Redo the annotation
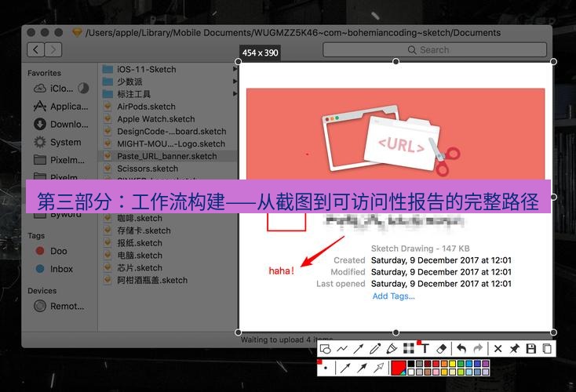 coord(478,348)
